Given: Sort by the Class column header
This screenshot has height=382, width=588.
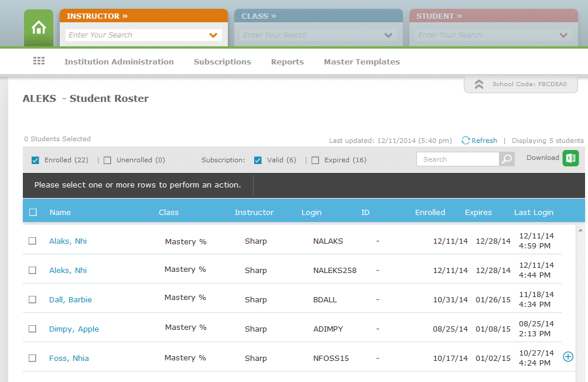Looking at the screenshot, I should [168, 213].
